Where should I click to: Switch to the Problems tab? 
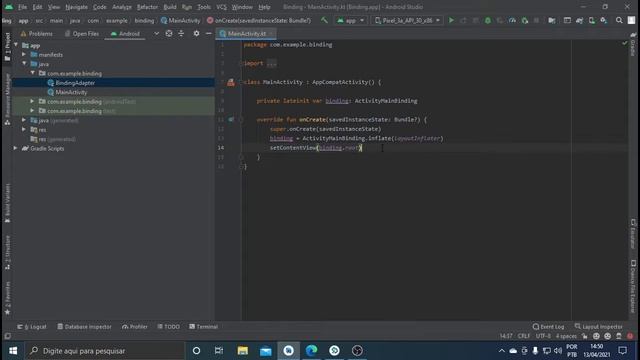coord(36,33)
